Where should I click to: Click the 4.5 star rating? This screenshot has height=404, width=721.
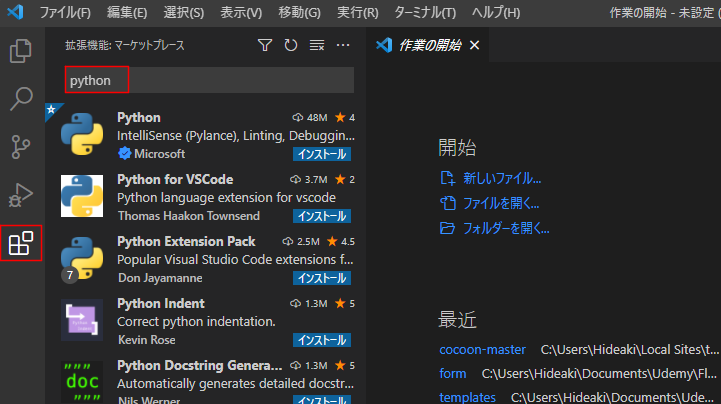coord(341,241)
